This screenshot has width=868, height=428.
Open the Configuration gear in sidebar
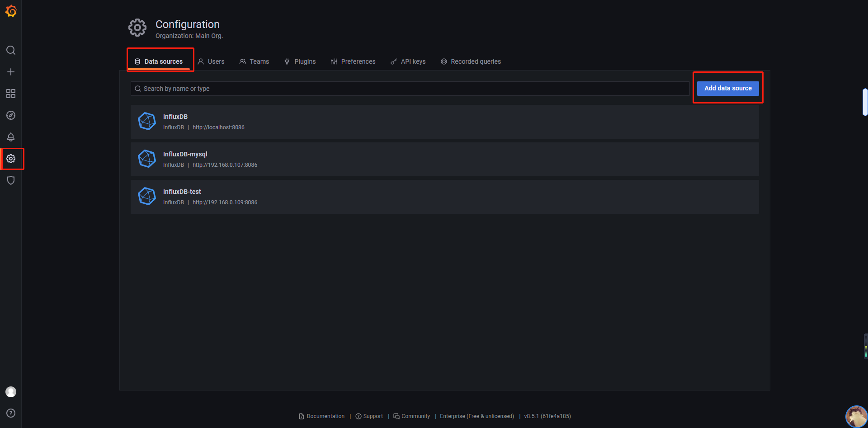pyautogui.click(x=11, y=159)
